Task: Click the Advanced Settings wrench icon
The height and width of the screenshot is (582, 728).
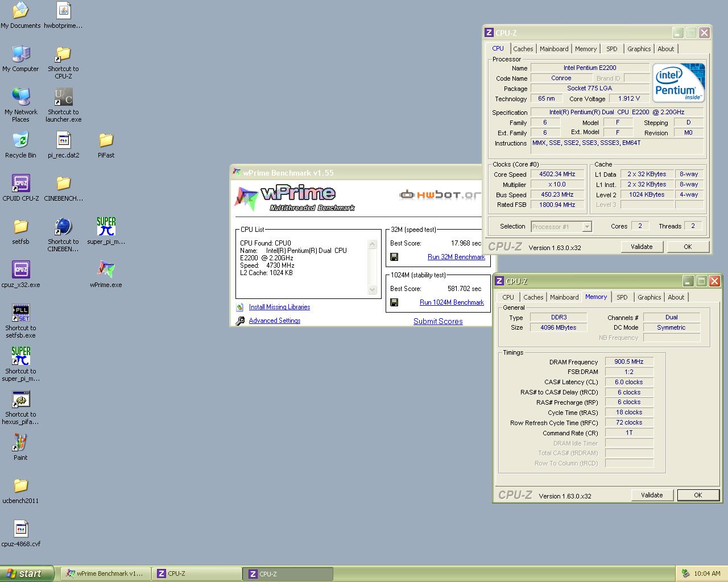Action: click(240, 321)
